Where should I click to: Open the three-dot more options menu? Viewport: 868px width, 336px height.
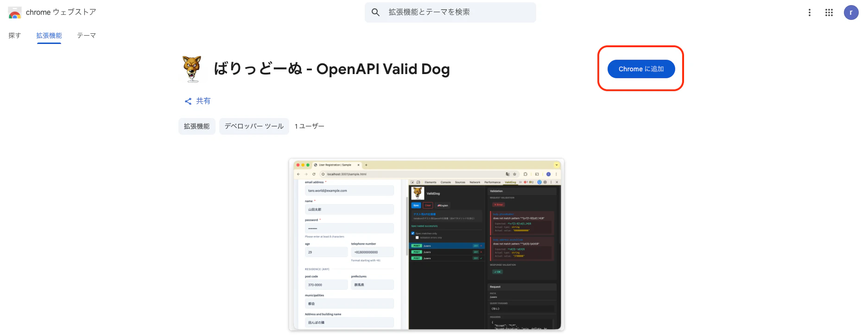click(x=810, y=12)
